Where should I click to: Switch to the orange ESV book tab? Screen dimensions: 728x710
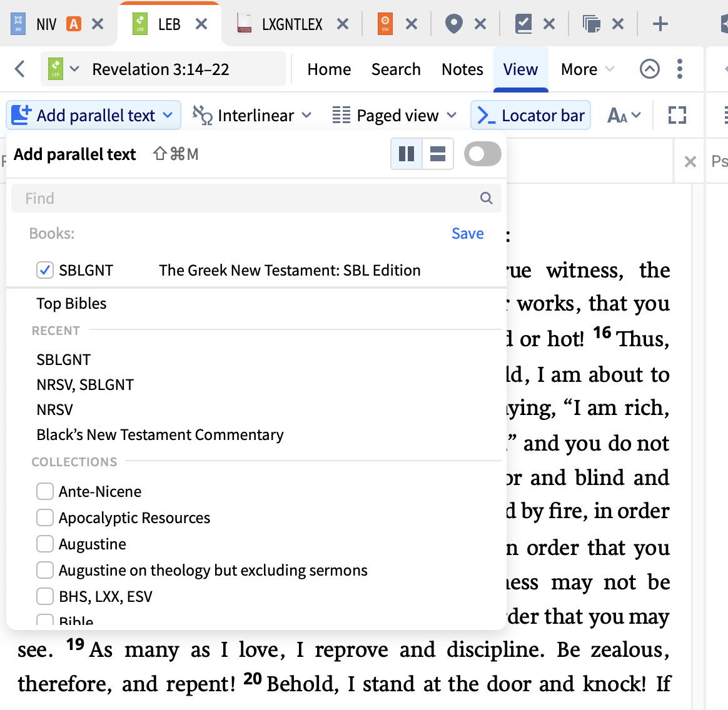(x=385, y=24)
